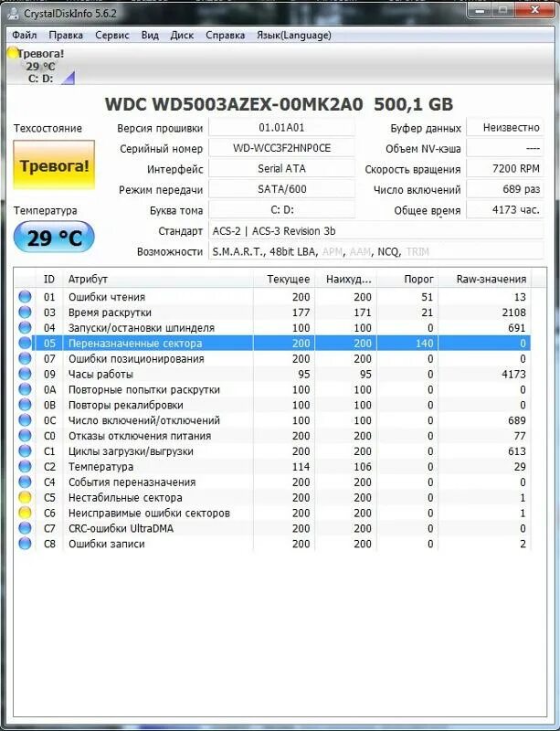Click the 689 раз power-on count field
The image size is (560, 731).
coord(505,189)
